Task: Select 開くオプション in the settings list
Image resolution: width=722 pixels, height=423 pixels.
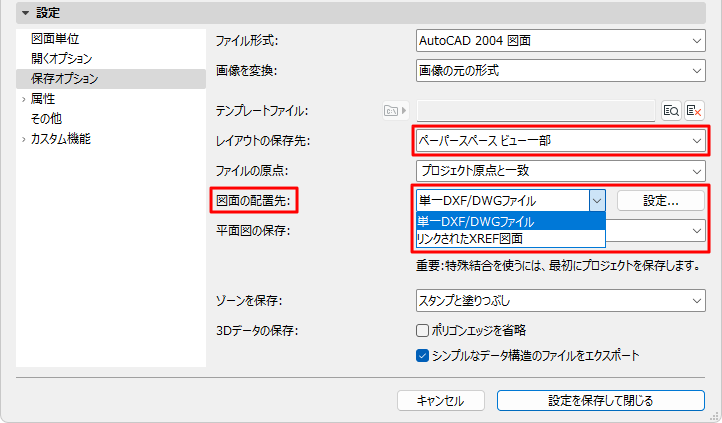Action: click(x=62, y=58)
